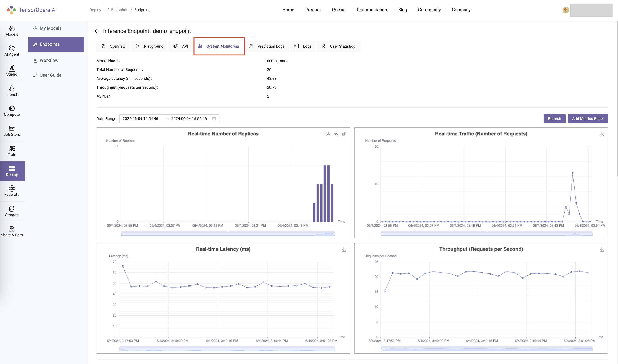This screenshot has height=364, width=618.
Task: Open the Models sidebar section
Action: (x=12, y=31)
